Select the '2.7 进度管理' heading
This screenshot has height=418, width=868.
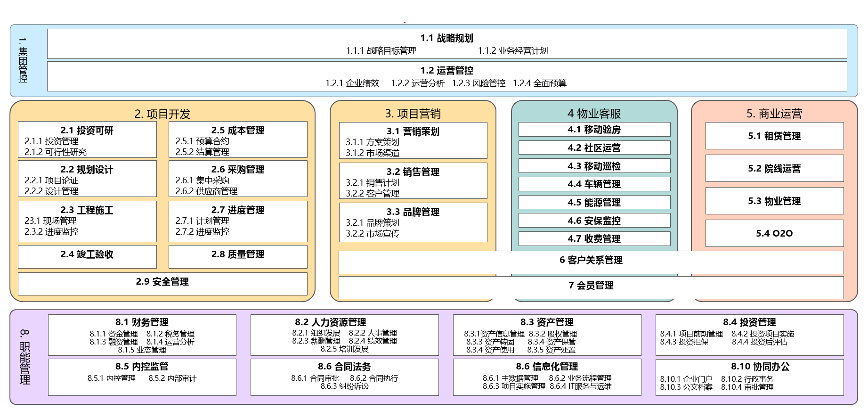[238, 210]
